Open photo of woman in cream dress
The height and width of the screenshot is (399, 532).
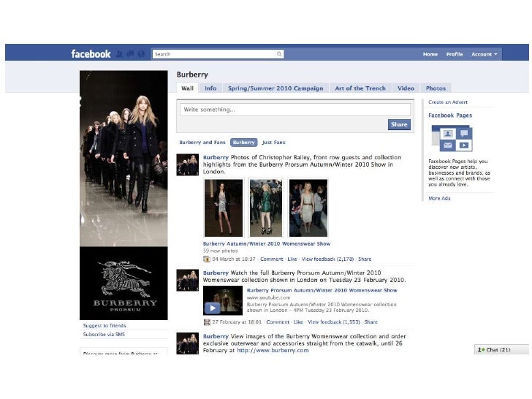coord(308,208)
